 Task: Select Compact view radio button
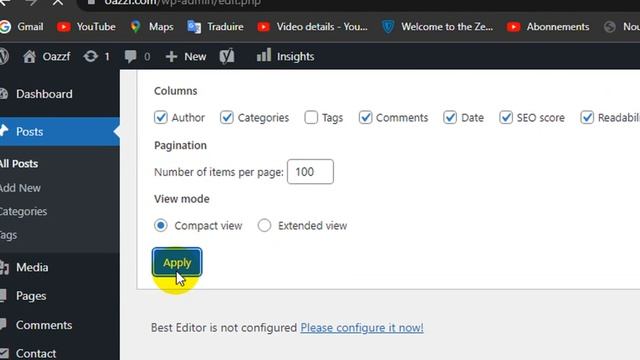click(x=161, y=225)
